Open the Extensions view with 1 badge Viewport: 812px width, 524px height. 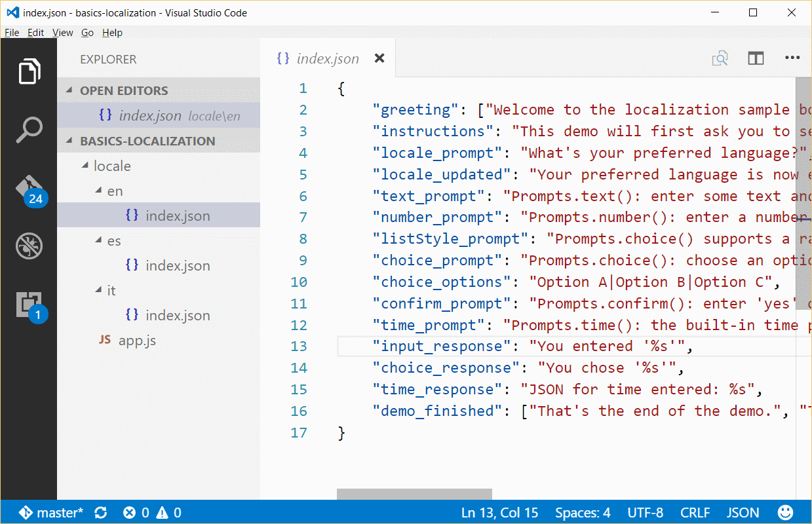pyautogui.click(x=30, y=306)
